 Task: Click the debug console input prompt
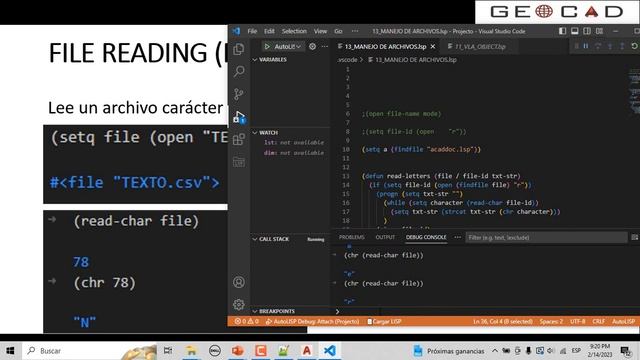tap(486, 311)
